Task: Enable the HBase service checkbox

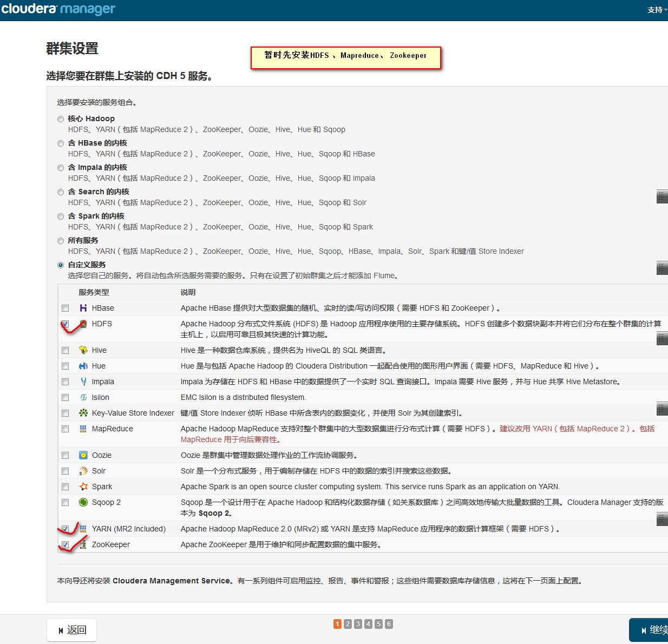Action: tap(66, 308)
